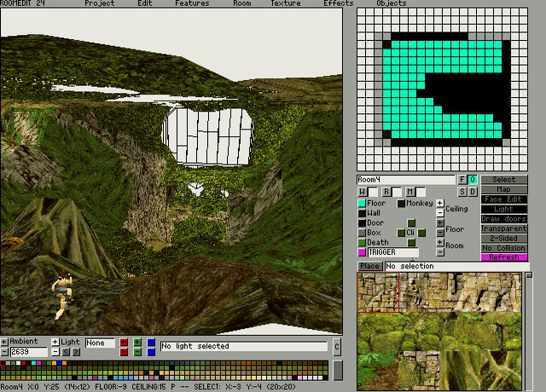This screenshot has width=546, height=392.
Task: Click the Room4 name field
Action: 405,180
